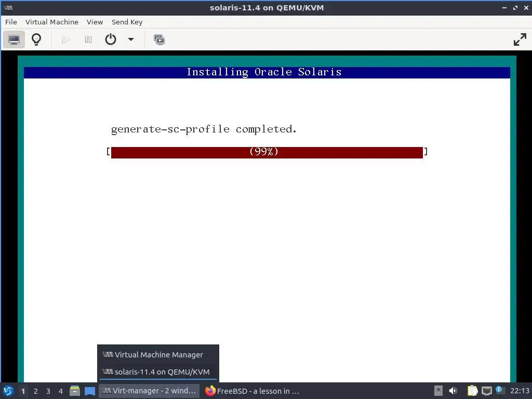Screen dimensions: 532x399
Task: Open the file manager taskbar launcher
Action: [75, 391]
